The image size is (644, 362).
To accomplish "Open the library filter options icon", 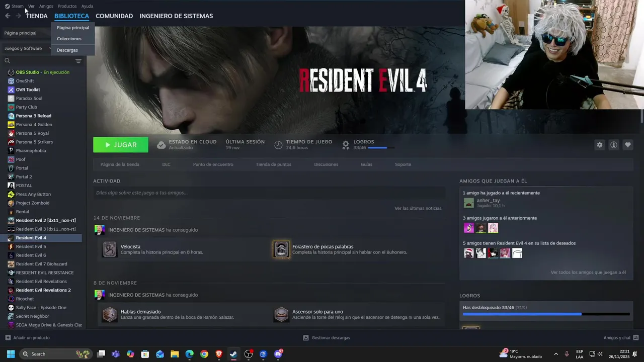I will (78, 61).
